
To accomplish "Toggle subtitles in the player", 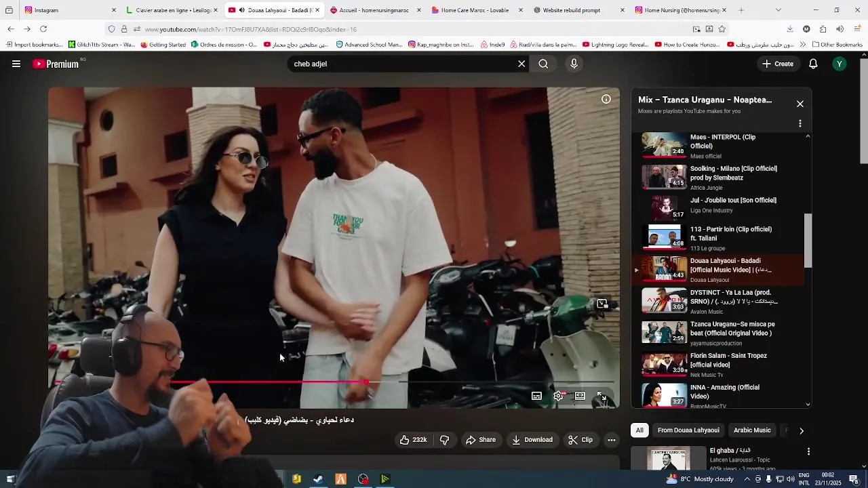I will [536, 396].
